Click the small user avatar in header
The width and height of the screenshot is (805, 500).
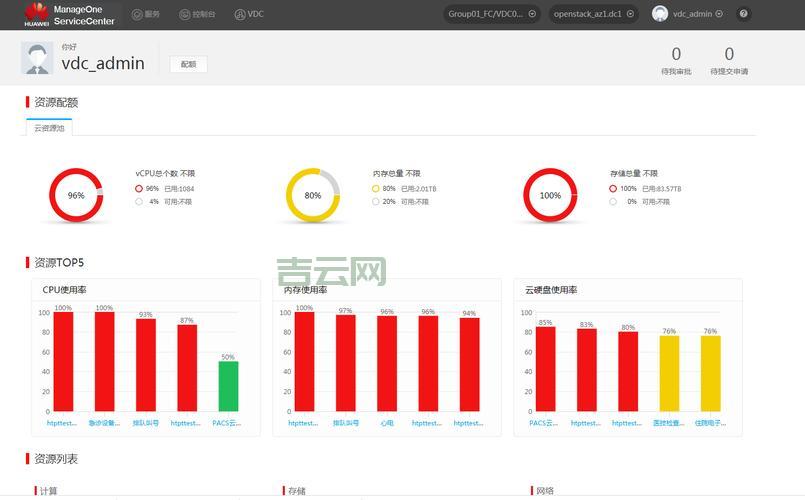(660, 14)
